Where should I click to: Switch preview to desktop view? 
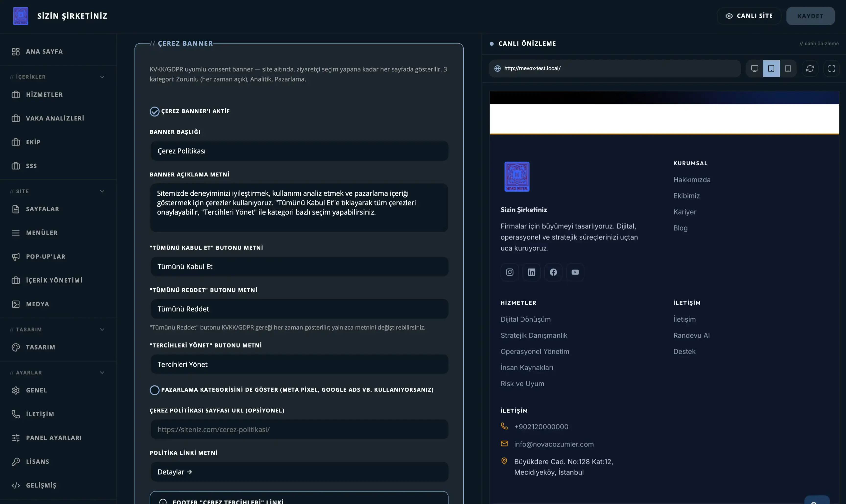click(x=755, y=69)
